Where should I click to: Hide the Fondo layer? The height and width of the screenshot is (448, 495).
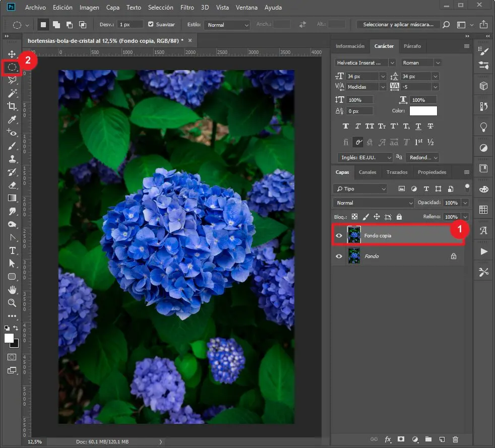[339, 257]
